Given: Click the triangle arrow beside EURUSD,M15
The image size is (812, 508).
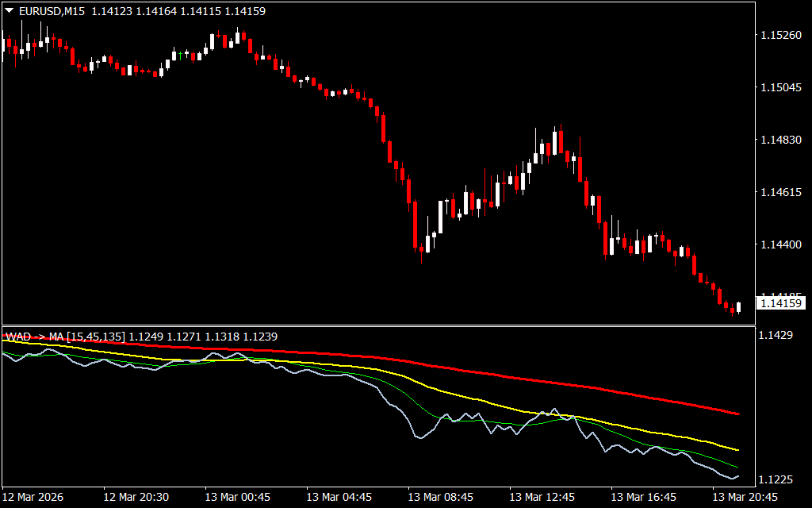Looking at the screenshot, I should pyautogui.click(x=9, y=11).
